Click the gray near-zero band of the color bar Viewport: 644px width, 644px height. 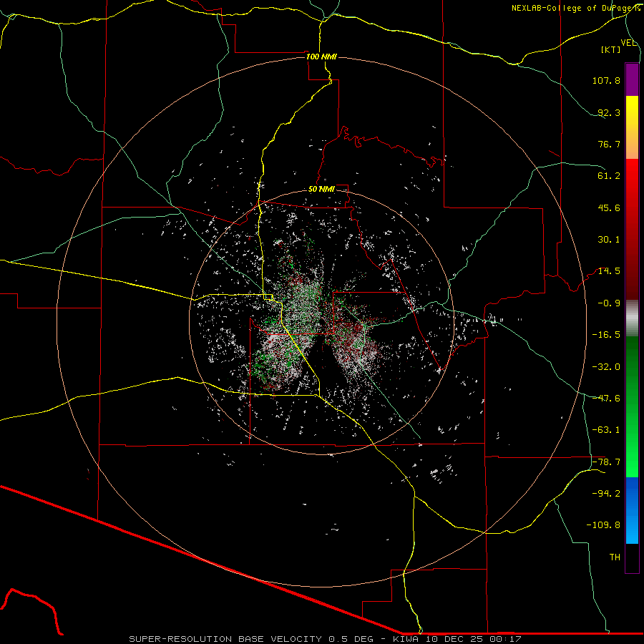(632, 318)
